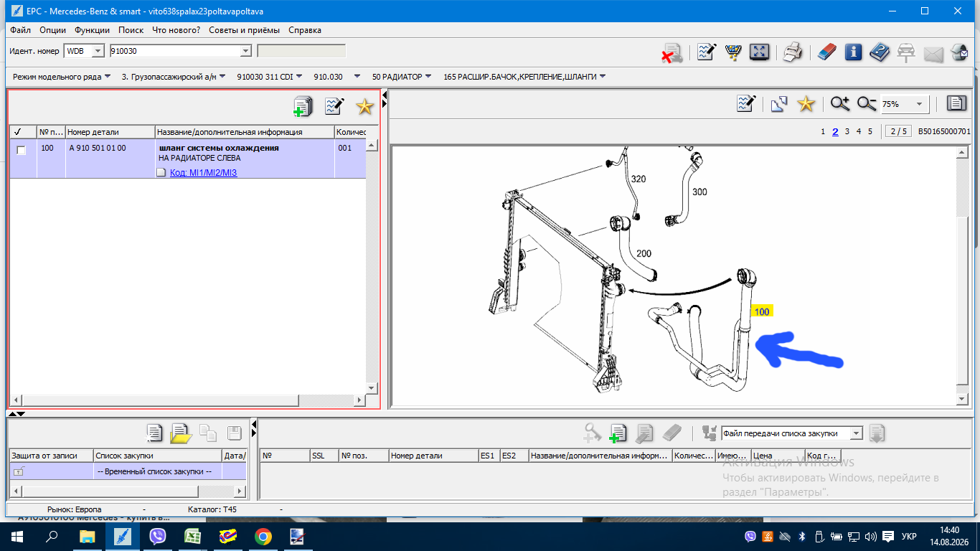Screen dimensions: 980x551
Task: Zoom in on the diagram
Action: pos(840,104)
